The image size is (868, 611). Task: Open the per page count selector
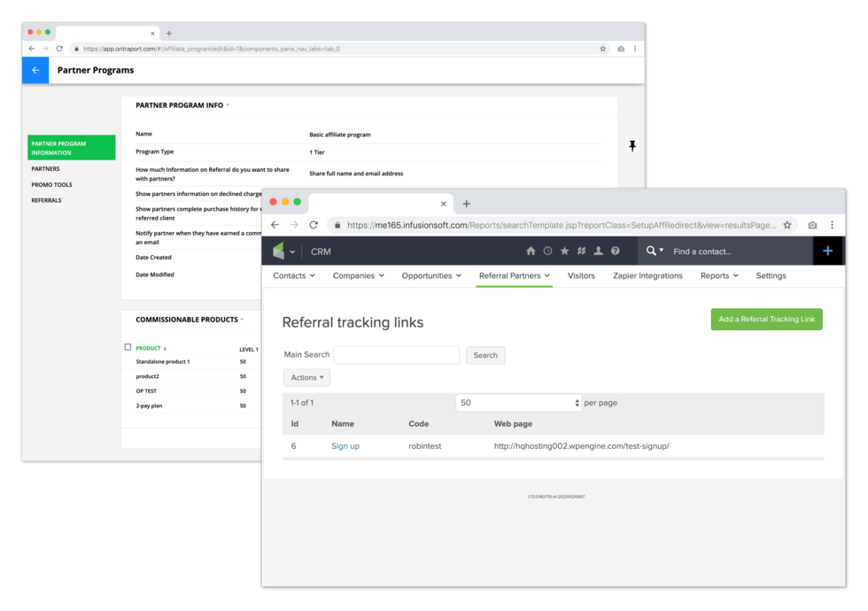point(519,403)
